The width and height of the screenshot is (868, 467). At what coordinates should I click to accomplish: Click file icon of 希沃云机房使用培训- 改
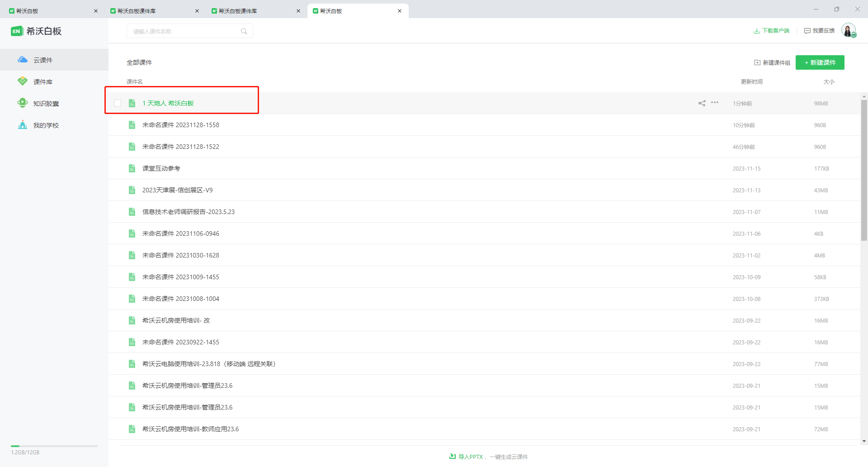click(132, 320)
